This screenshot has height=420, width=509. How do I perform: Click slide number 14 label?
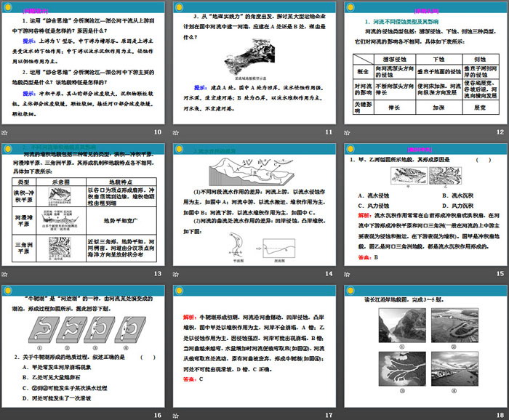pyautogui.click(x=329, y=274)
